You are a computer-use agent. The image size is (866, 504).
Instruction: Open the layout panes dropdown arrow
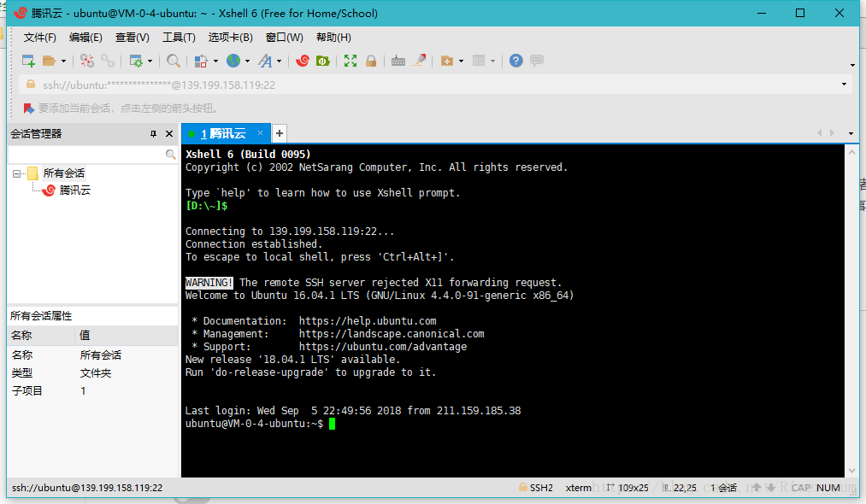point(492,61)
